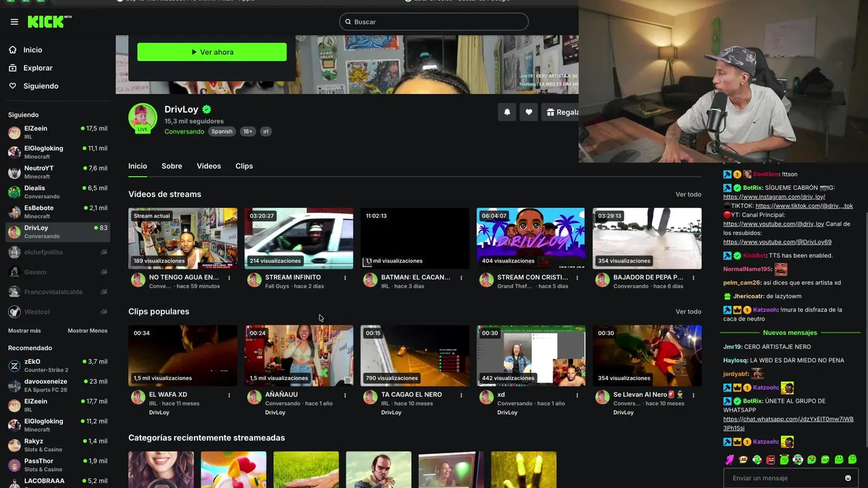The width and height of the screenshot is (868, 488).
Task: Click the Ver ahora button
Action: click(x=212, y=52)
